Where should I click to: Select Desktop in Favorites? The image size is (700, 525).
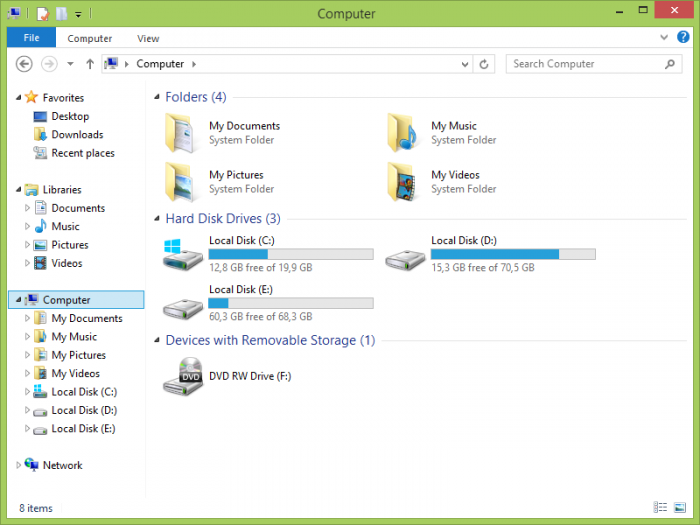tap(70, 116)
